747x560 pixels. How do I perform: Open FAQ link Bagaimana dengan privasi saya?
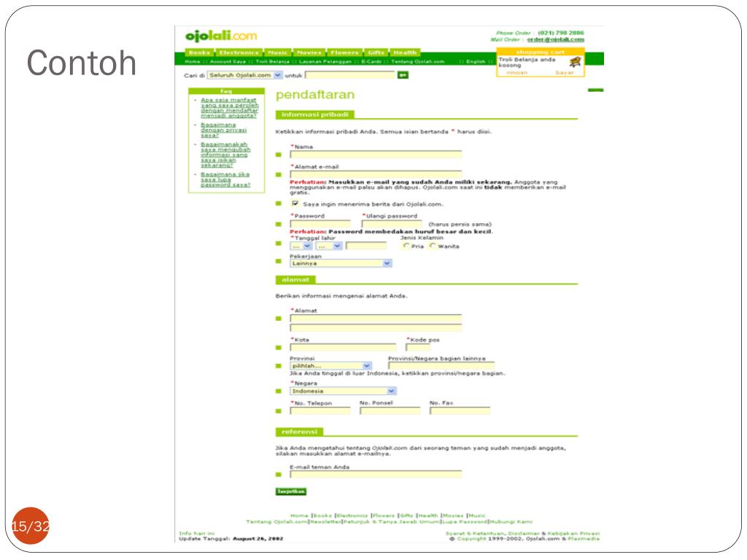(x=224, y=130)
